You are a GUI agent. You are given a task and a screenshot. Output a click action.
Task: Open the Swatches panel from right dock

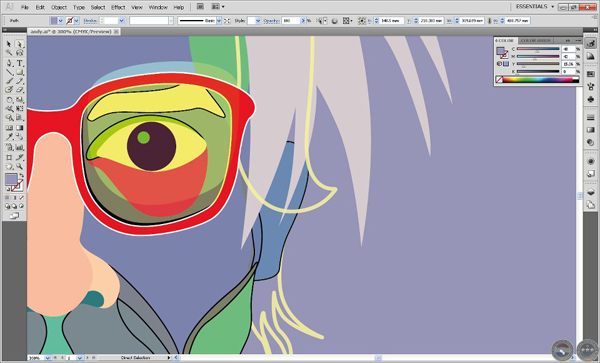590,74
